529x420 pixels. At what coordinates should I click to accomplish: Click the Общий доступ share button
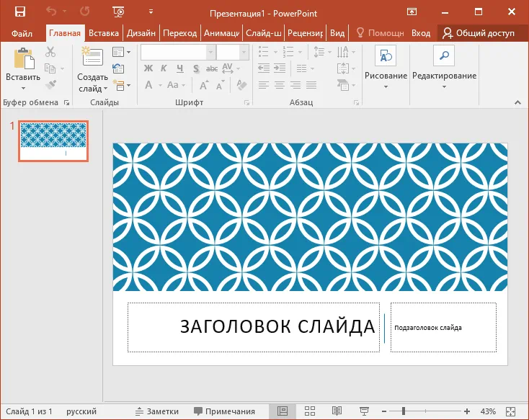(479, 33)
